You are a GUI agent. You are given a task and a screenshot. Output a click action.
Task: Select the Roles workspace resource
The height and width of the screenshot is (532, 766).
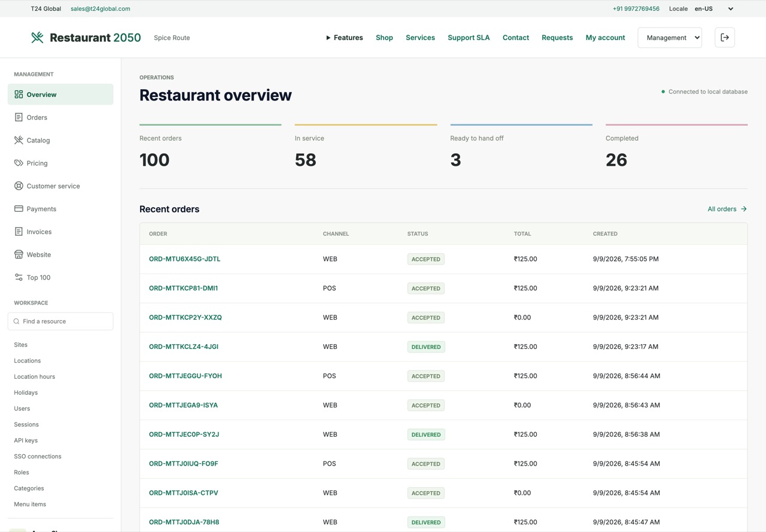click(x=22, y=472)
